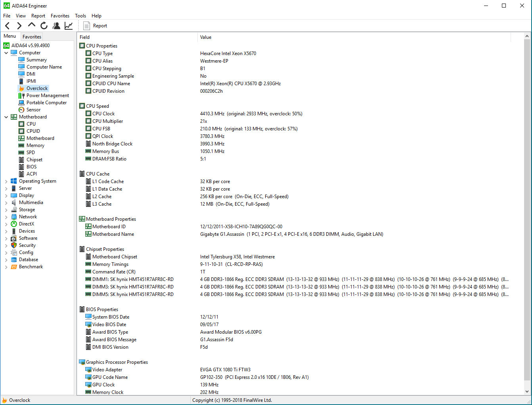Select Computer Name in the tree

click(x=44, y=67)
